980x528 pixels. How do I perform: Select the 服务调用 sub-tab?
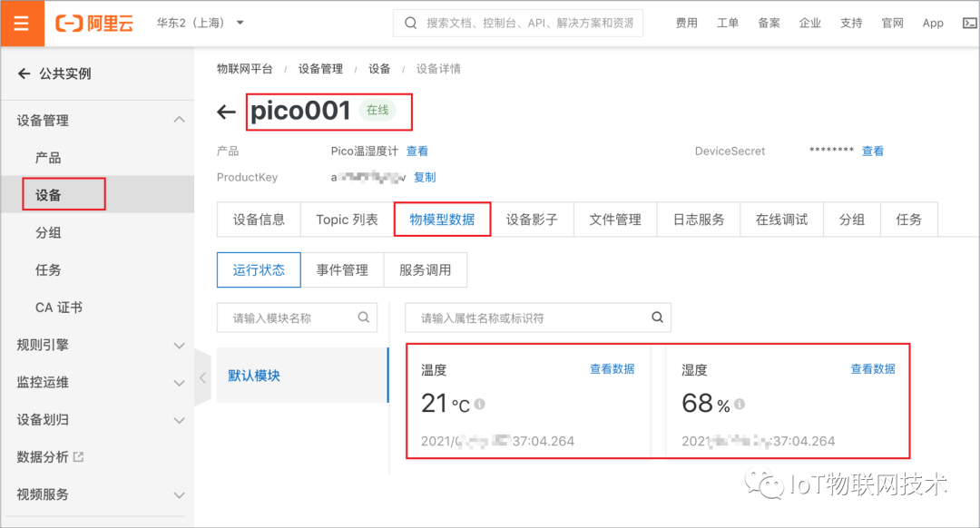[425, 270]
